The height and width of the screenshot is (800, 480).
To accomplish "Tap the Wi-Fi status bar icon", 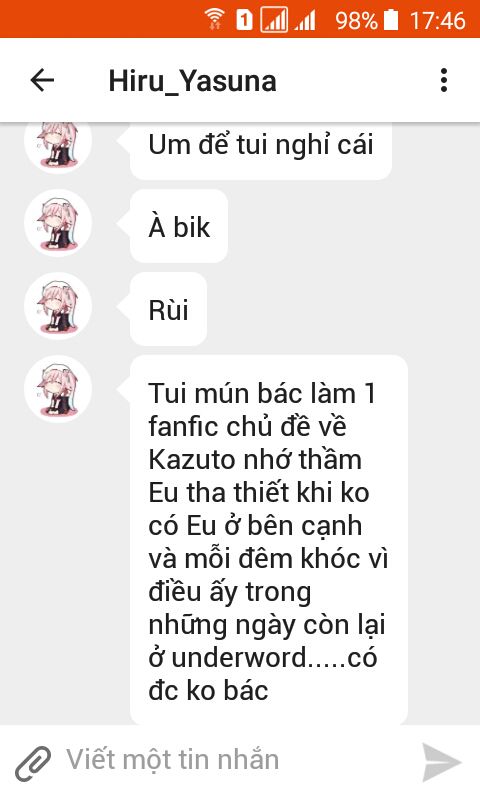I will click(214, 19).
